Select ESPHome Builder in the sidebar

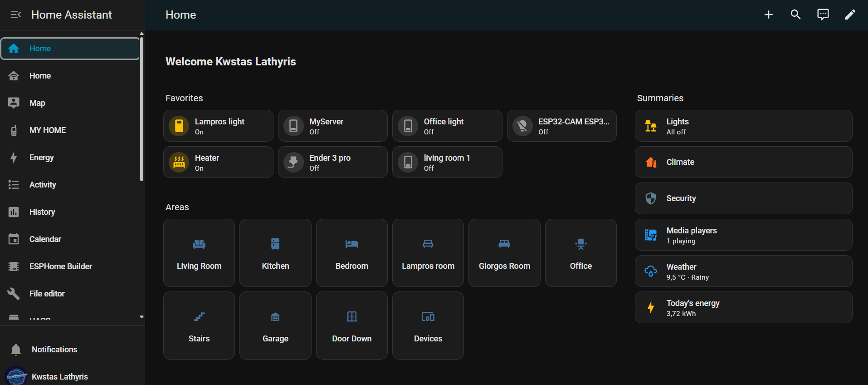60,267
